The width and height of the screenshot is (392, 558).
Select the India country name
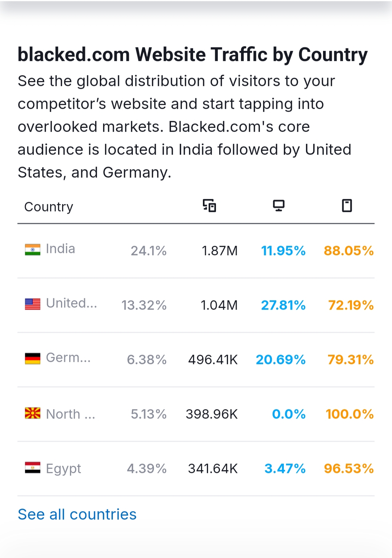[x=61, y=249]
